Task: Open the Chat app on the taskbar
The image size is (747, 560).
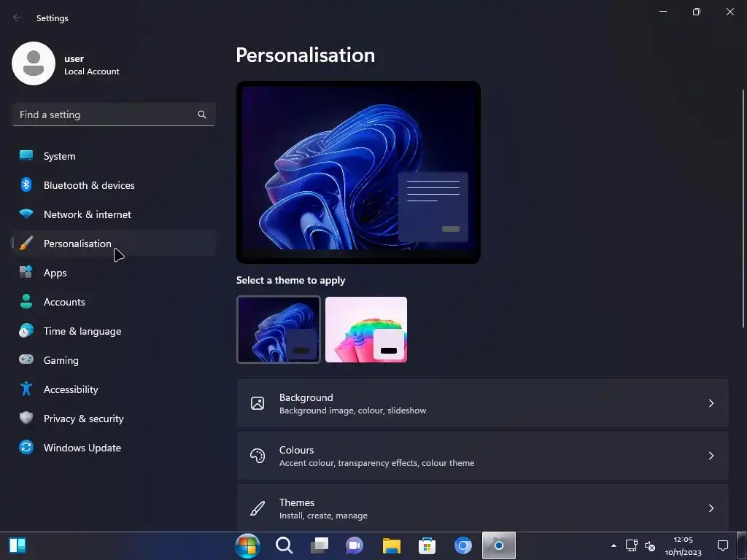Action: [355, 545]
